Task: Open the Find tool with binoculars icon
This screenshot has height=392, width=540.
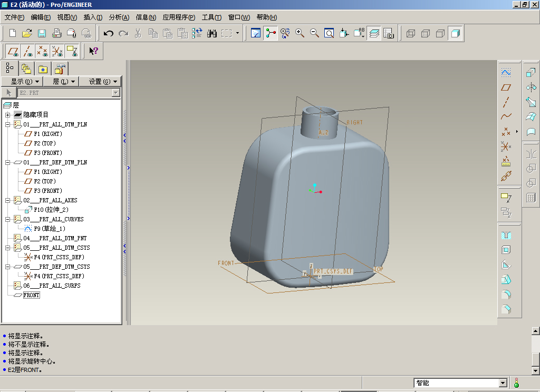Action: pos(212,33)
